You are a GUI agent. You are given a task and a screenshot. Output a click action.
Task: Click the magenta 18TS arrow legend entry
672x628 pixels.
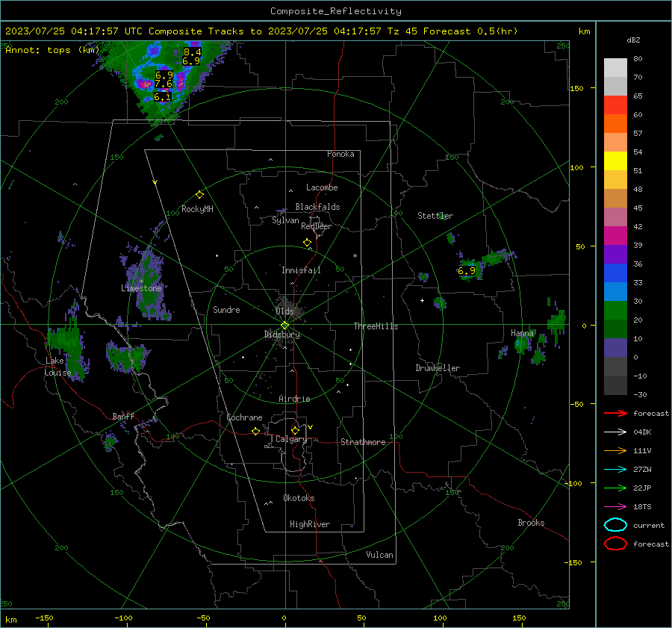pos(615,507)
